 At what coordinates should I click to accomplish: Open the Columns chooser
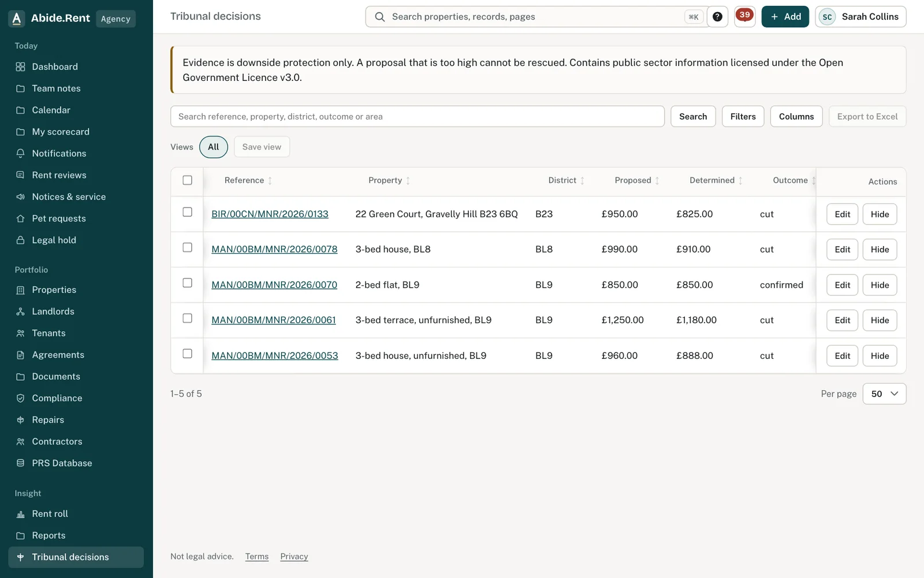tap(796, 116)
